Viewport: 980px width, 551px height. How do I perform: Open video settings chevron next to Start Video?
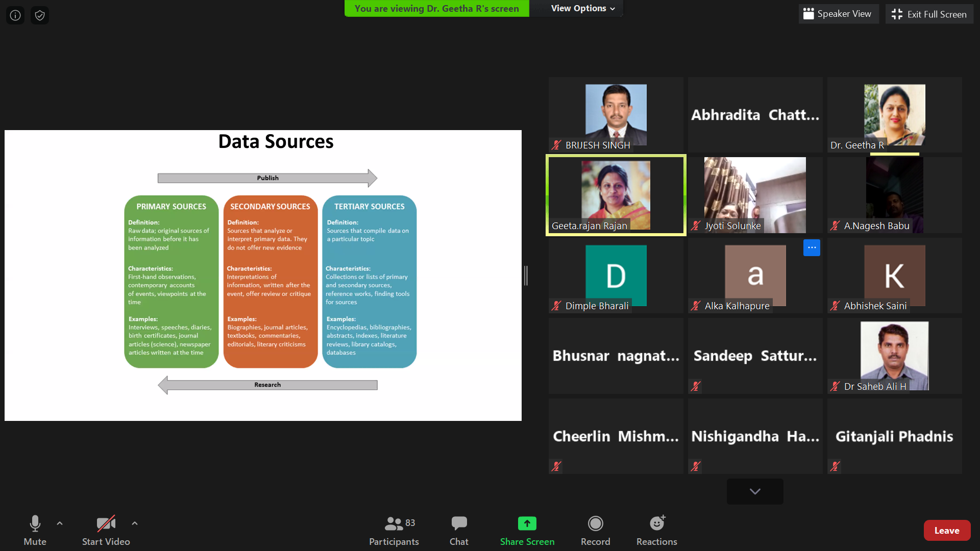(x=134, y=523)
